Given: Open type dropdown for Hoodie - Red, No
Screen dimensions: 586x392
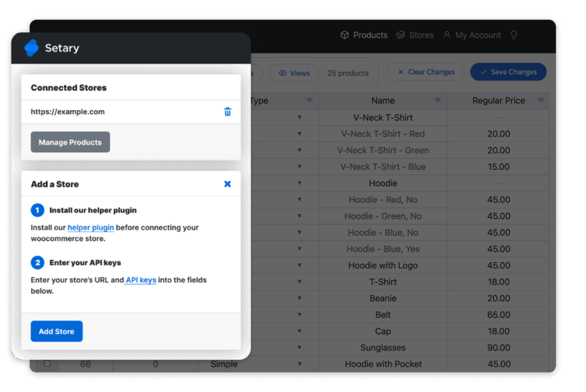Looking at the screenshot, I should 299,199.
